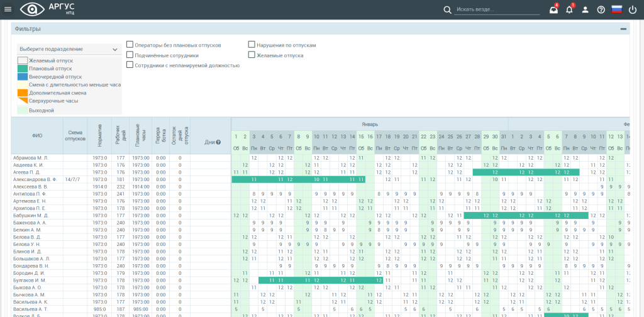This screenshot has height=317, width=644.
Task: Select employee Авдеева К. И.
Action: [x=30, y=165]
